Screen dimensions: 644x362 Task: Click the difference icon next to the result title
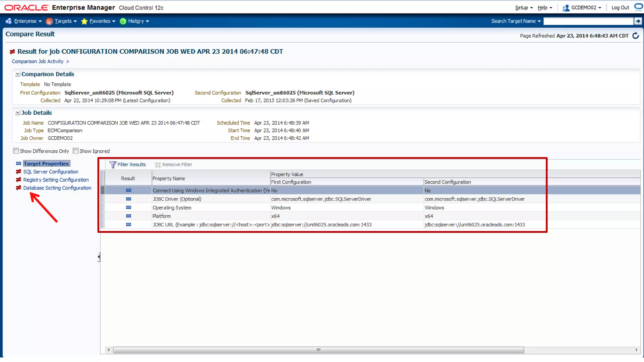12,52
